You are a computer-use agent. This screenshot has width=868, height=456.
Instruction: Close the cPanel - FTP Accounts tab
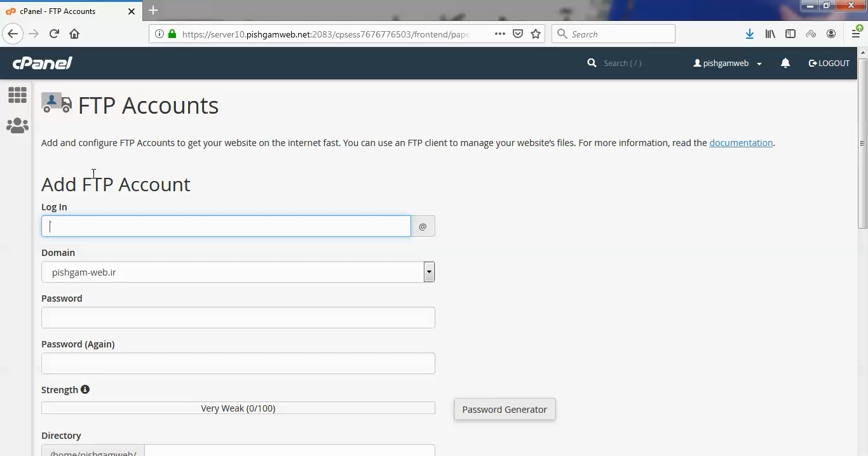[x=132, y=11]
